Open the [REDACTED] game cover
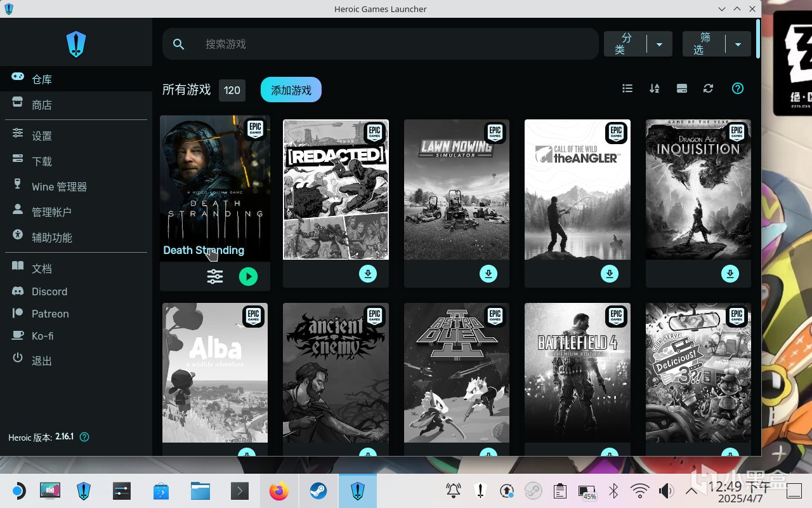 [336, 189]
